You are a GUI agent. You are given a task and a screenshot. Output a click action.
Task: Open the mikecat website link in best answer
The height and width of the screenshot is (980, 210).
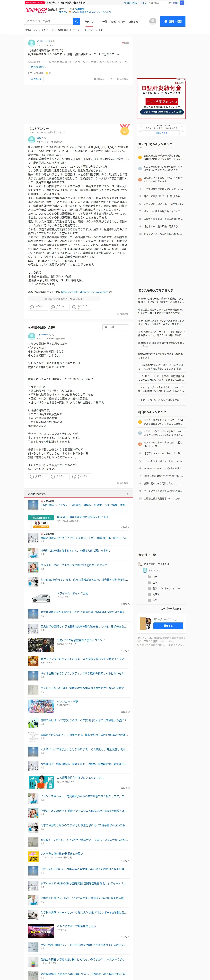tap(84, 292)
